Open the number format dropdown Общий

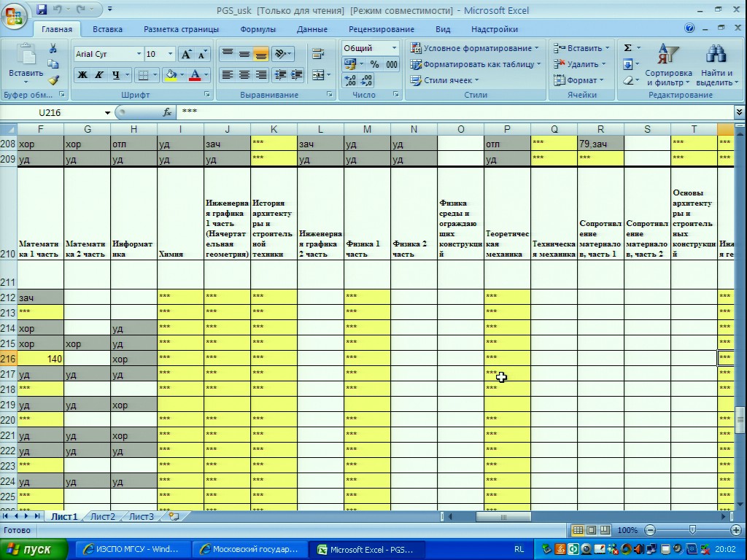click(x=394, y=48)
